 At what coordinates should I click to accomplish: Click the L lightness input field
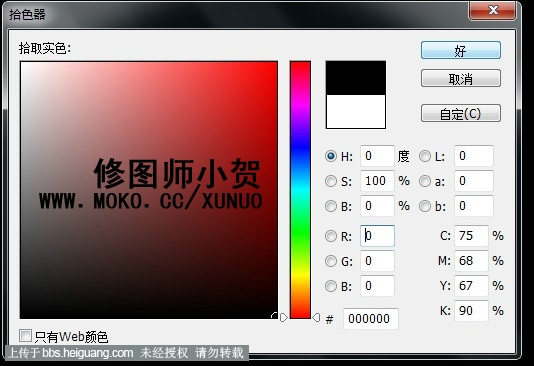[474, 156]
